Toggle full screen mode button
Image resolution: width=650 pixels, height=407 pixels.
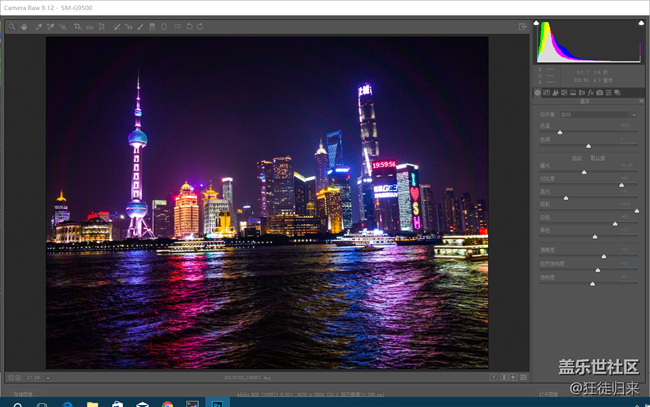point(523,27)
